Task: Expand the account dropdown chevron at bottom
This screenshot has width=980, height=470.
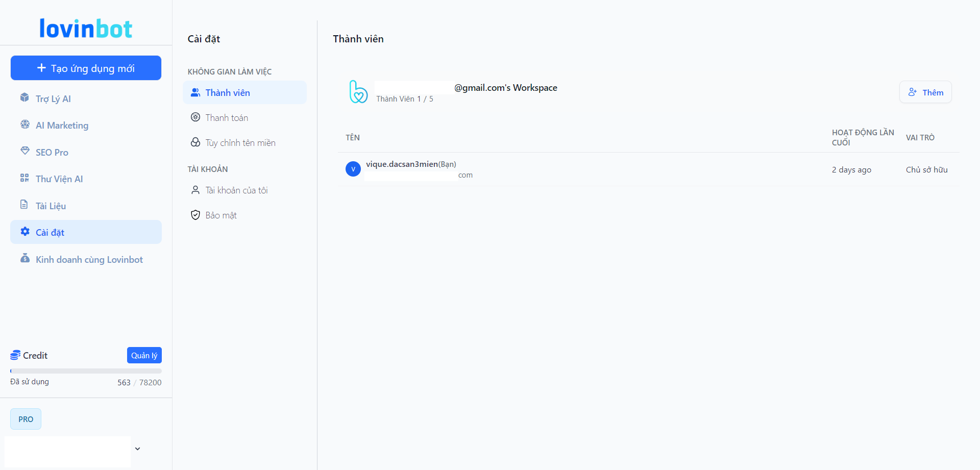Action: point(137,449)
